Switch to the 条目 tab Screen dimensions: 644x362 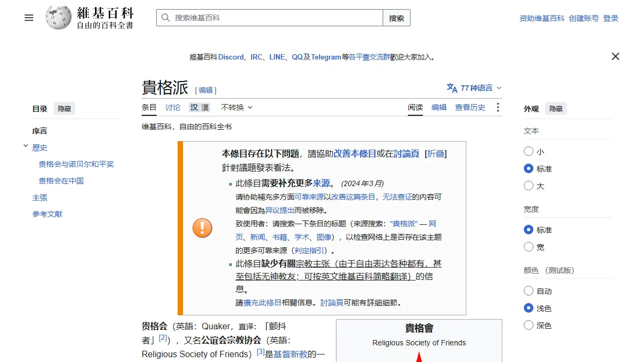coord(149,107)
